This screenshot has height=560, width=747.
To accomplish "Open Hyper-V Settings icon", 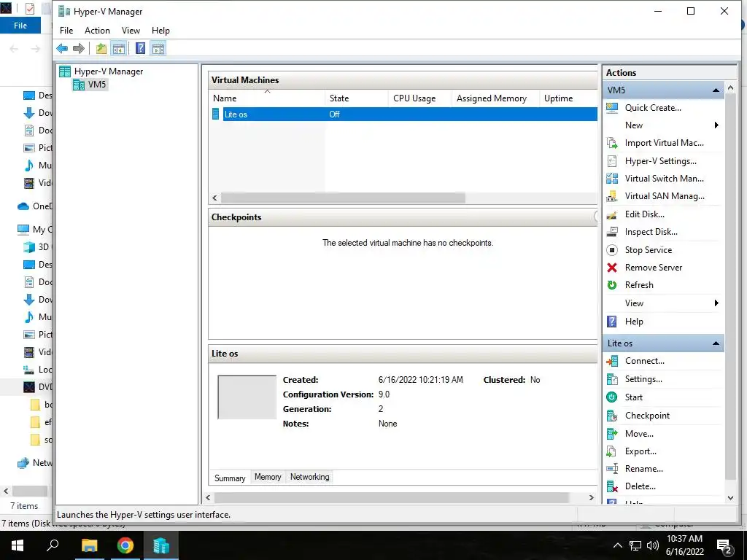I will (x=612, y=161).
